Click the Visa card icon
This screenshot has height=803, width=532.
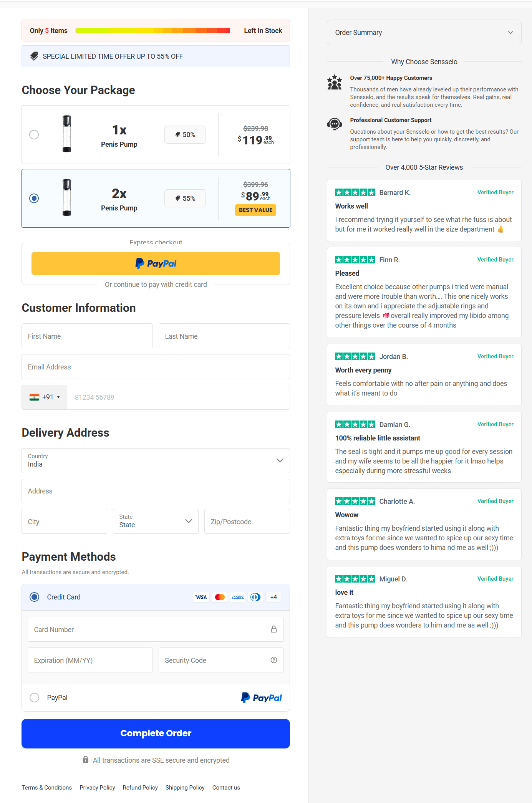[x=201, y=597]
